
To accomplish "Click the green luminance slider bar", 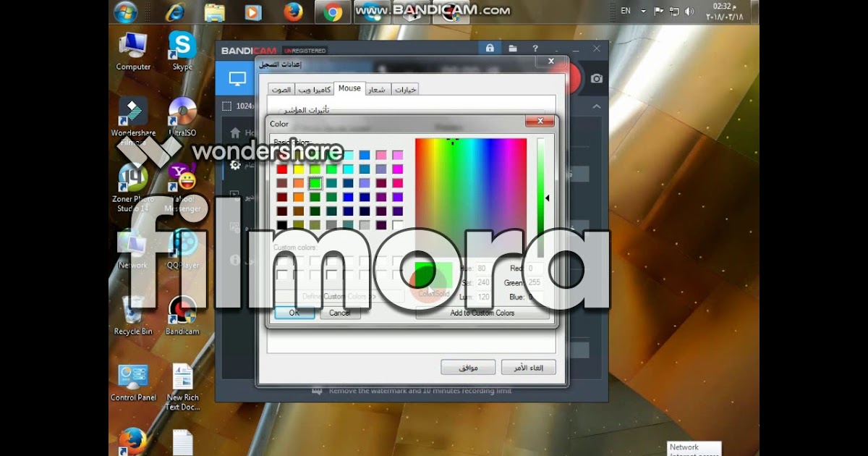I will pos(540,198).
